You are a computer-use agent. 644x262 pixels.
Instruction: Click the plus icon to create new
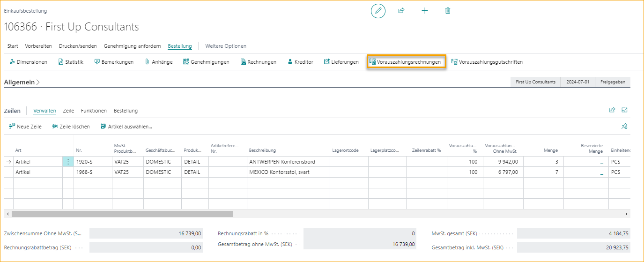pyautogui.click(x=425, y=11)
